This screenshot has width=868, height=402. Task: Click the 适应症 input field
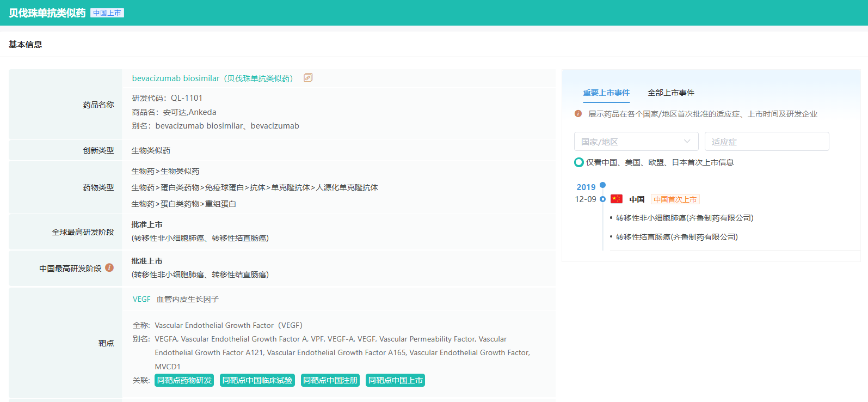click(766, 142)
